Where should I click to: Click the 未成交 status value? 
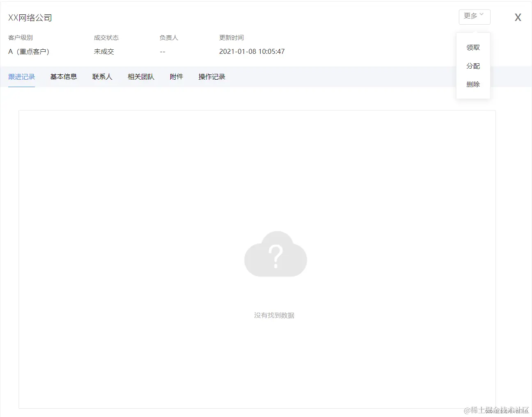coord(104,52)
